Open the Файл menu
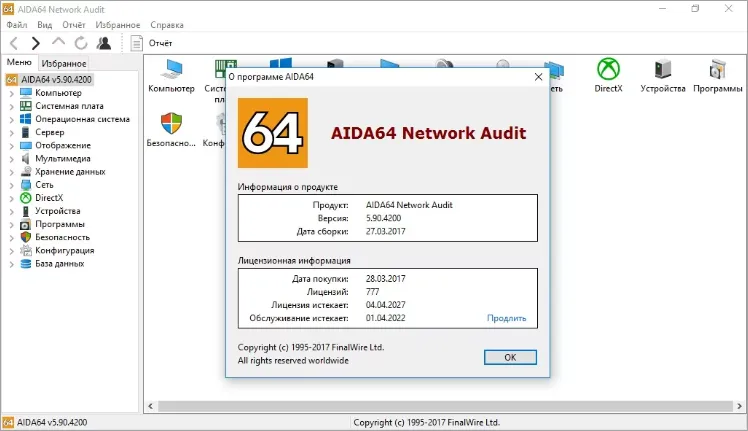 click(17, 25)
